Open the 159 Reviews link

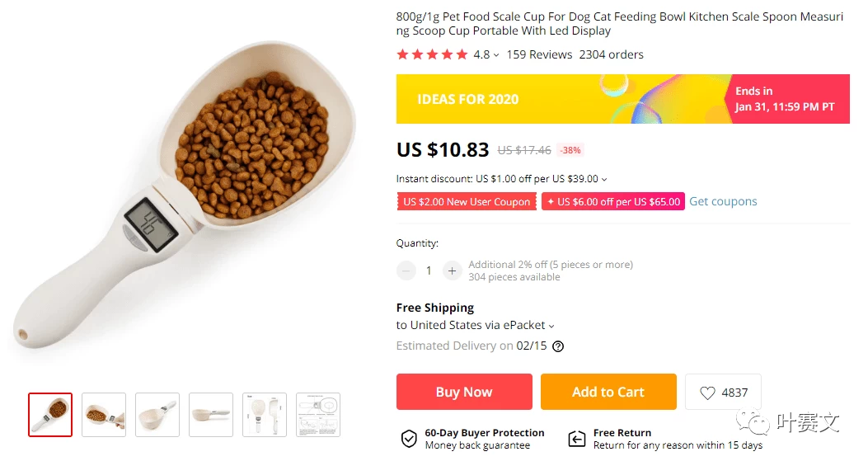point(539,54)
